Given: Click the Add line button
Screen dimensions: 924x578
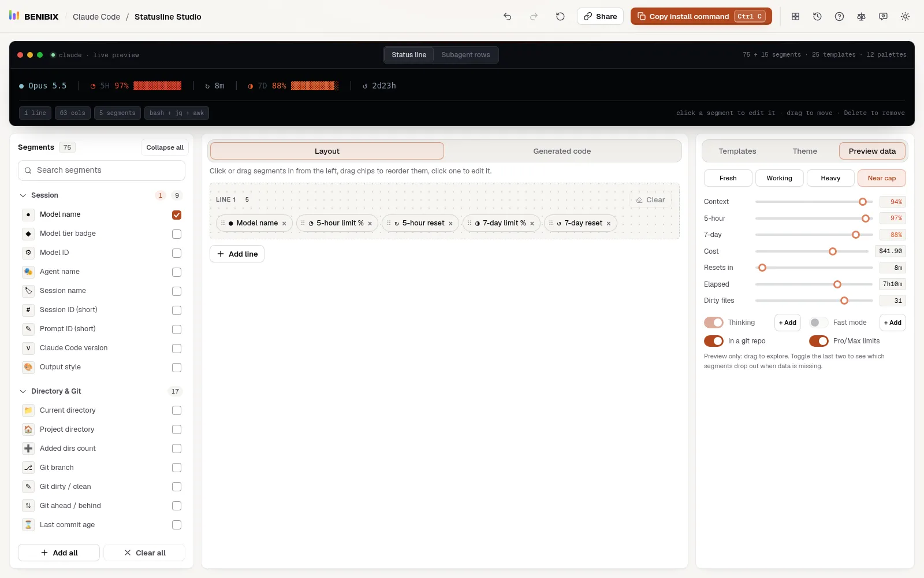Looking at the screenshot, I should [x=237, y=254].
